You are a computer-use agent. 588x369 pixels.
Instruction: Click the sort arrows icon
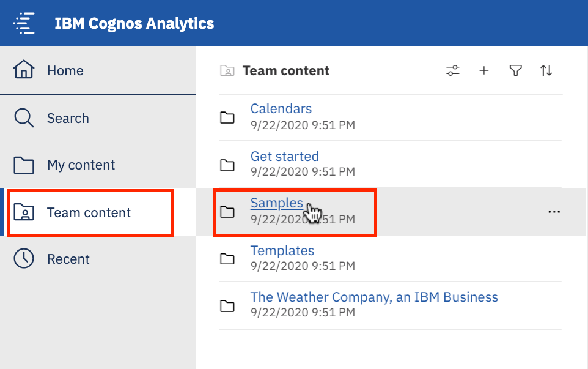546,70
